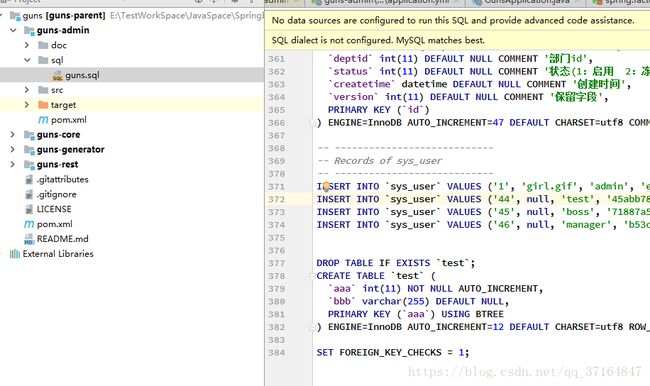Screen dimensions: 650x386
Task: Click CREATE TABLE `test` line
Action: click(x=376, y=276)
